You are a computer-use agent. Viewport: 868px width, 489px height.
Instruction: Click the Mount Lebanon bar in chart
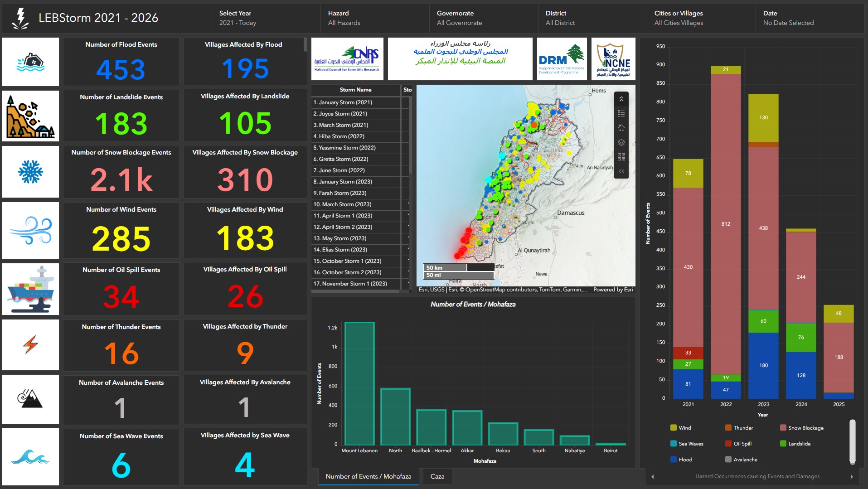[x=359, y=383]
